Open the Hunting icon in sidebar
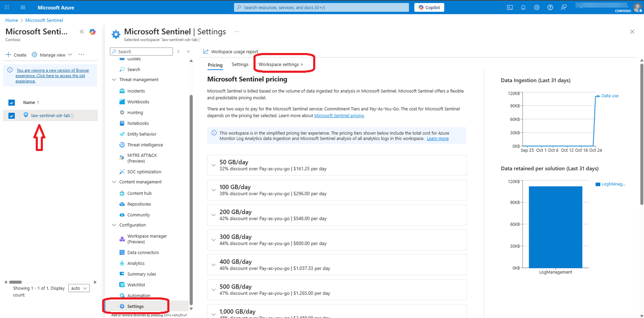Screen dimensions: 644x318 point(122,113)
